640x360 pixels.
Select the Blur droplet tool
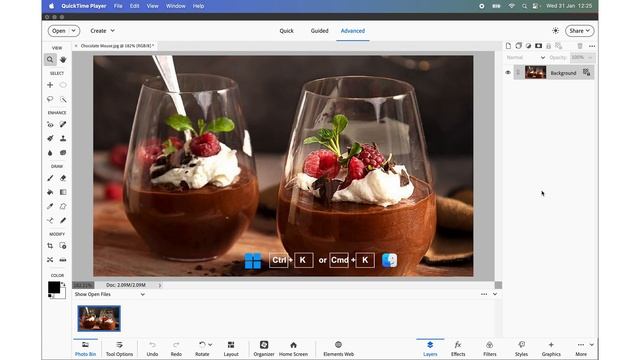click(x=50, y=153)
